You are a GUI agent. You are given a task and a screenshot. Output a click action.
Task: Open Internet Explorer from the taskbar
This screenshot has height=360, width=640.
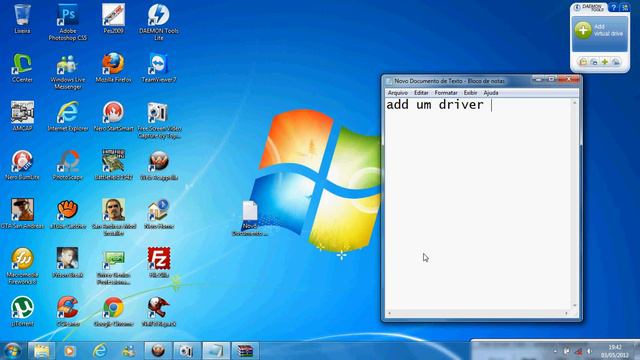coord(99,351)
